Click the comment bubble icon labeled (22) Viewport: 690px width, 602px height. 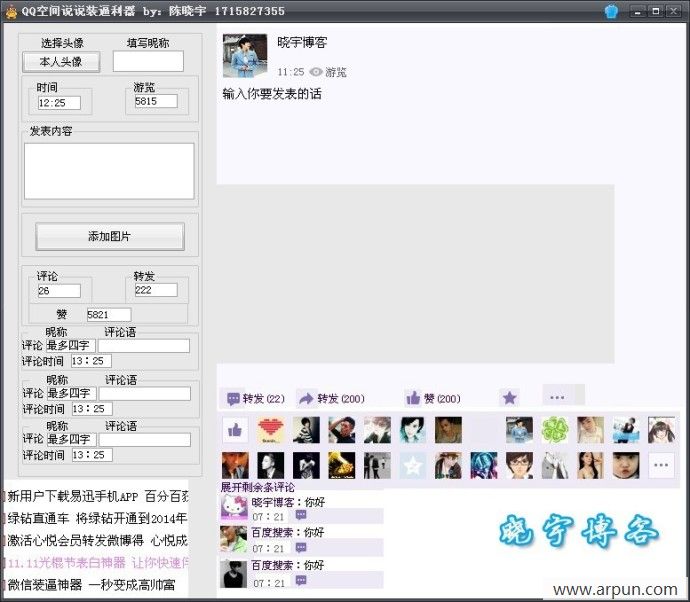click(x=233, y=399)
